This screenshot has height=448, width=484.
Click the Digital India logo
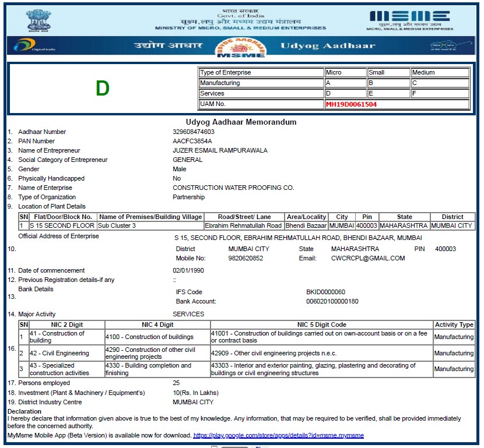pos(34,46)
